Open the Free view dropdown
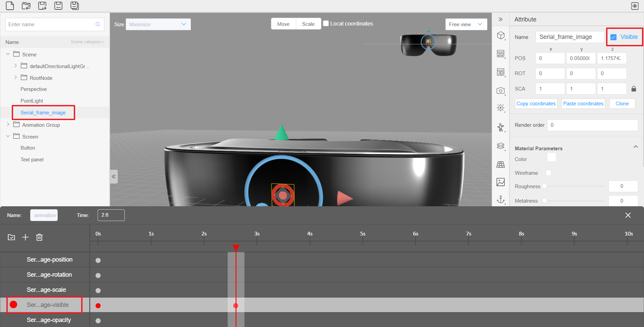The width and height of the screenshot is (644, 327). pos(466,24)
